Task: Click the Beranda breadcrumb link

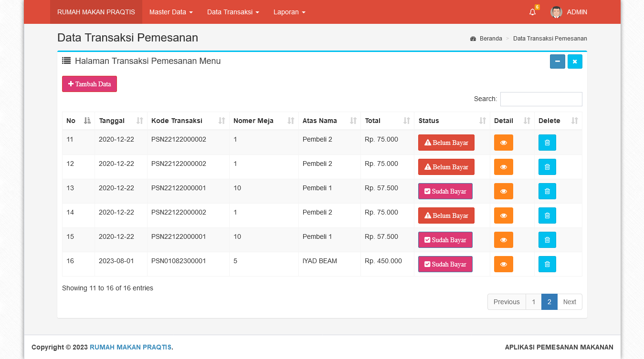Action: (490, 39)
